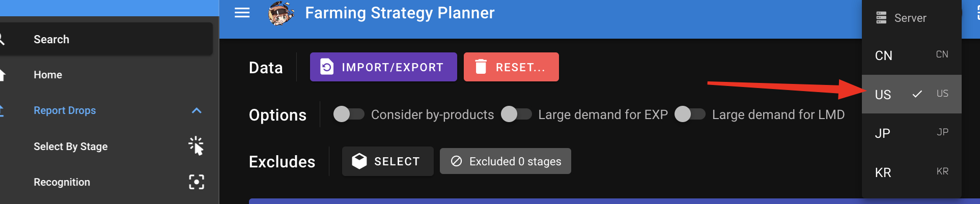Click the Search field in sidebar

click(x=102, y=39)
